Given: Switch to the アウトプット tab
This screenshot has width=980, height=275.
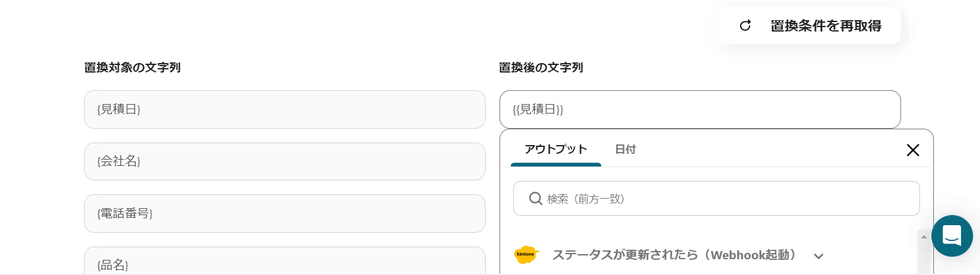Looking at the screenshot, I should 556,149.
